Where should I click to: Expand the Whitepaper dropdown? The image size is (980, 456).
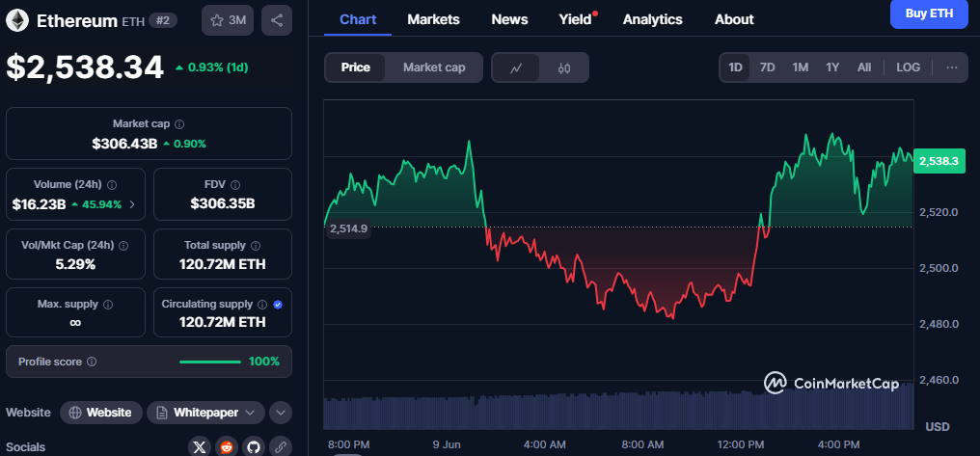251,413
